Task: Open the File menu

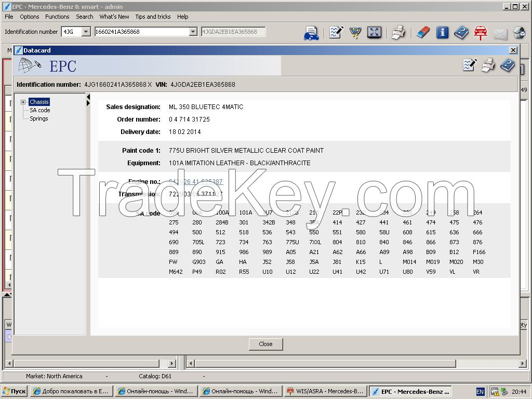Action: (x=9, y=17)
